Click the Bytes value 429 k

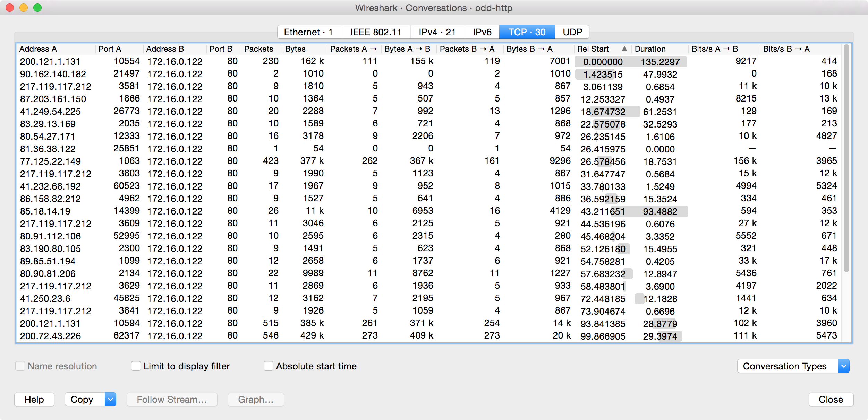(312, 335)
